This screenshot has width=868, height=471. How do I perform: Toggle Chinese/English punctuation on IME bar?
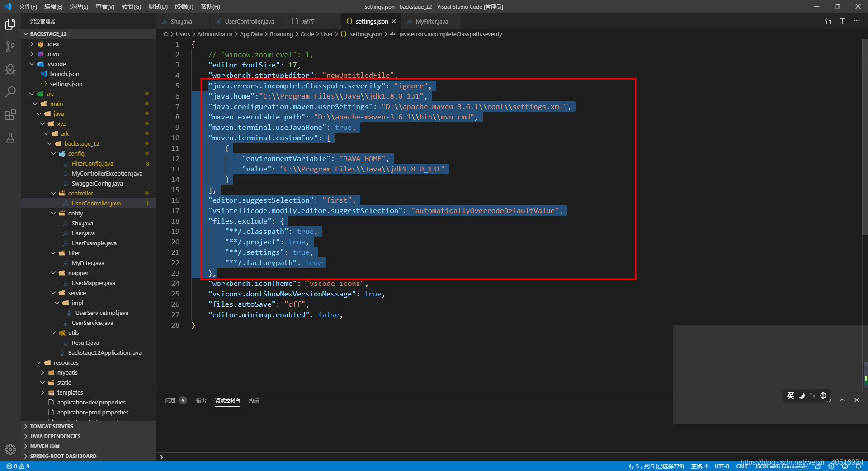click(x=812, y=395)
